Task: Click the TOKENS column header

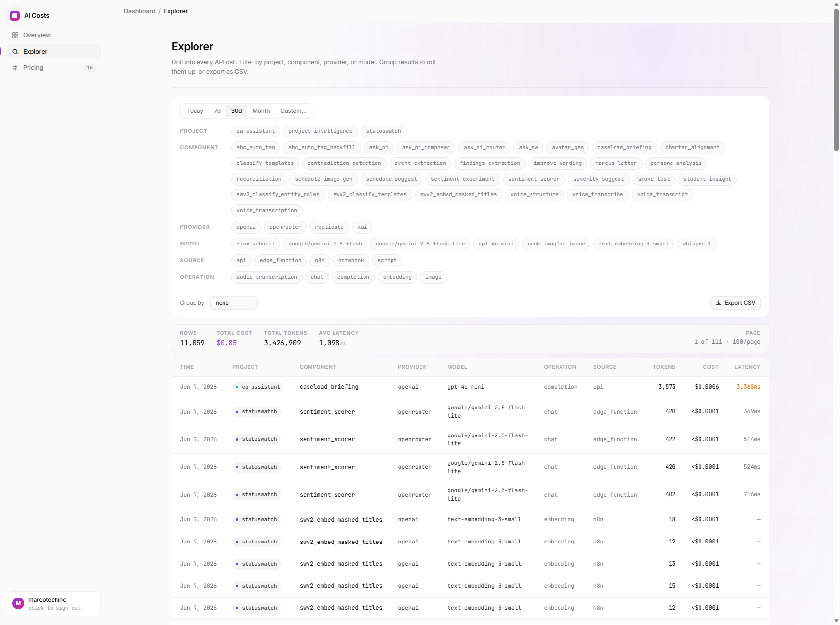Action: pos(664,367)
